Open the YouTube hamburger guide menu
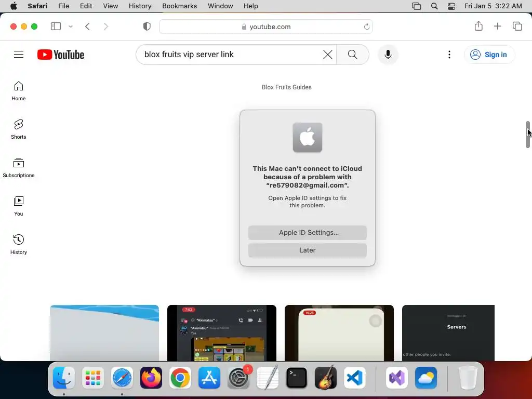Viewport: 532px width, 399px height. click(19, 54)
